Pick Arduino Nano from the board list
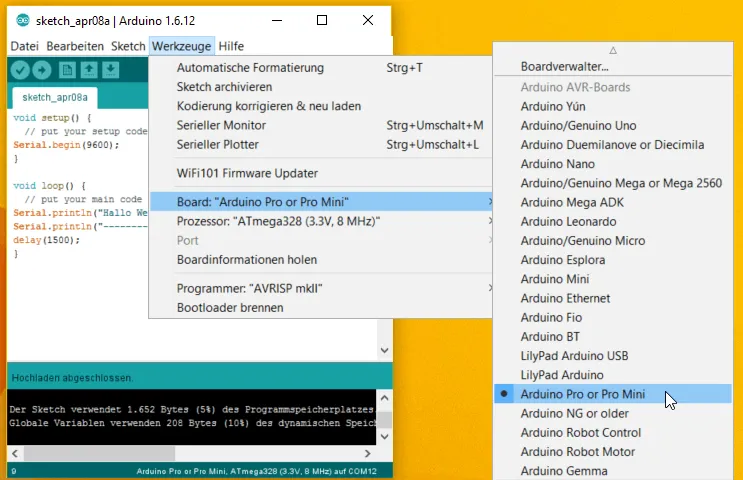This screenshot has width=743, height=480. 557,164
